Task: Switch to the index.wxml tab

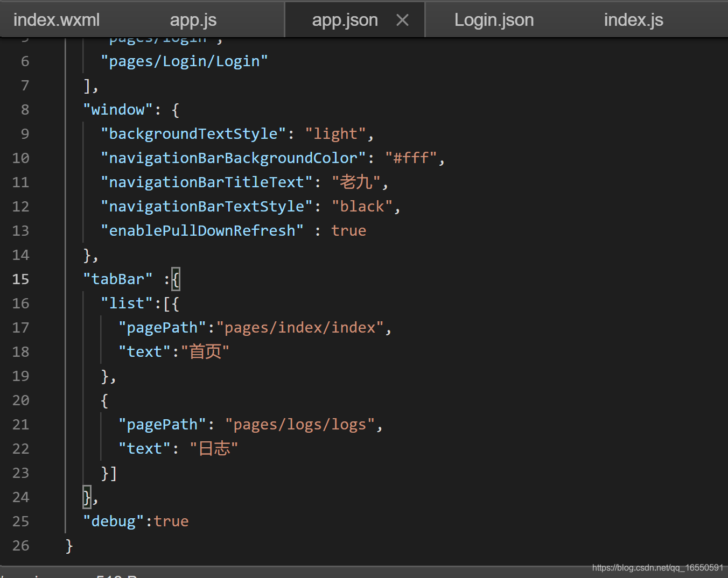Action: tap(57, 20)
